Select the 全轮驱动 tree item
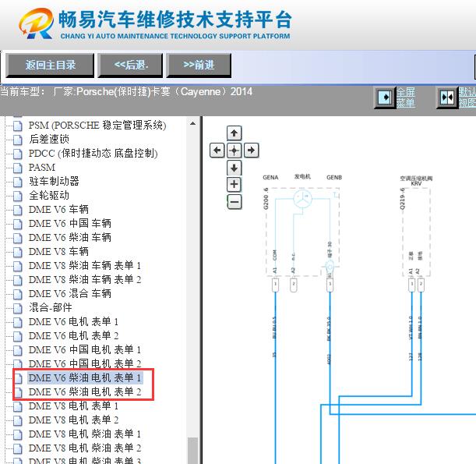This screenshot has height=464, width=476. [49, 196]
